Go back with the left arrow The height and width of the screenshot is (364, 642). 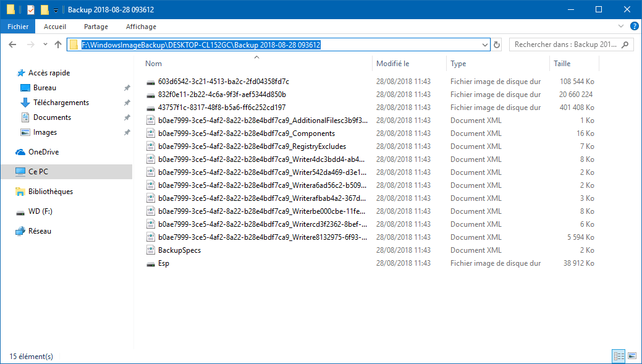click(13, 44)
